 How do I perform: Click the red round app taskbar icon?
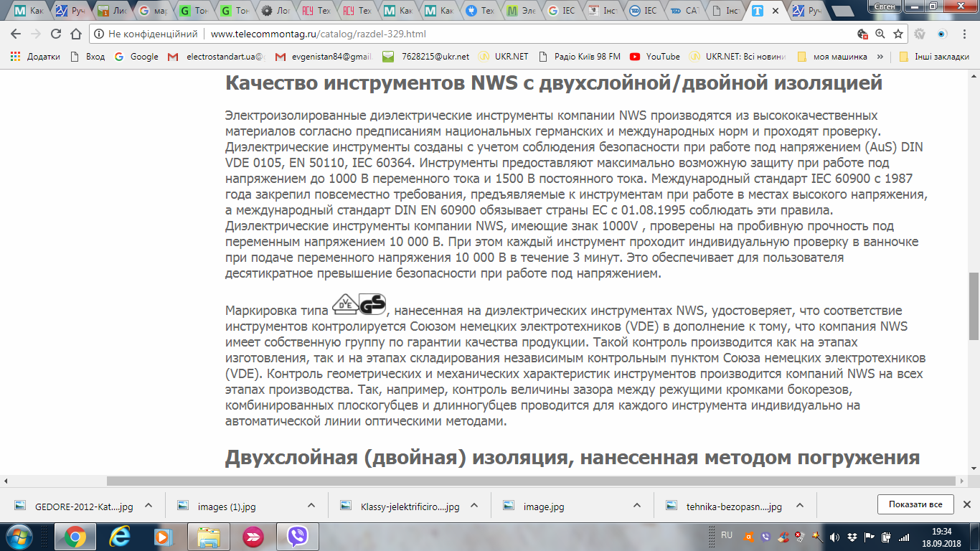(253, 536)
